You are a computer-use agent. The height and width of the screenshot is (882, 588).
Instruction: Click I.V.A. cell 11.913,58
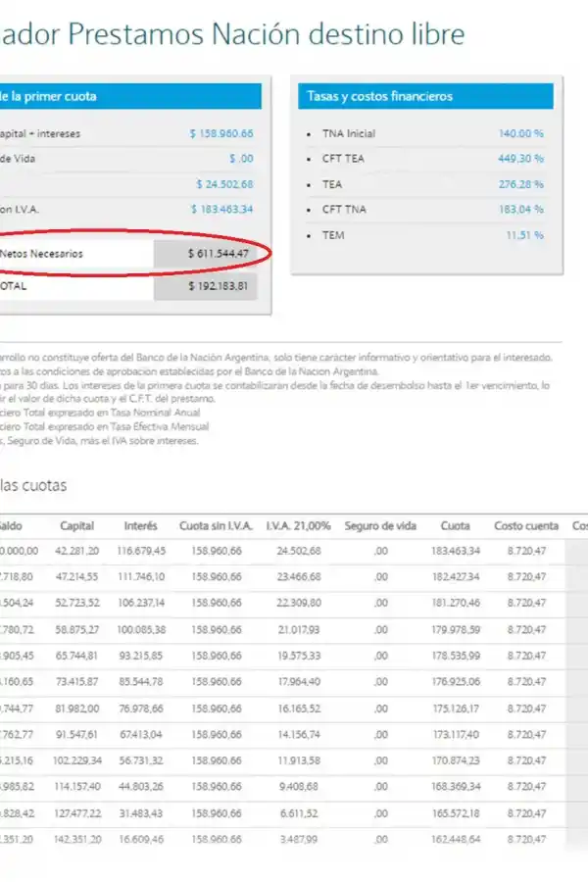click(x=299, y=759)
